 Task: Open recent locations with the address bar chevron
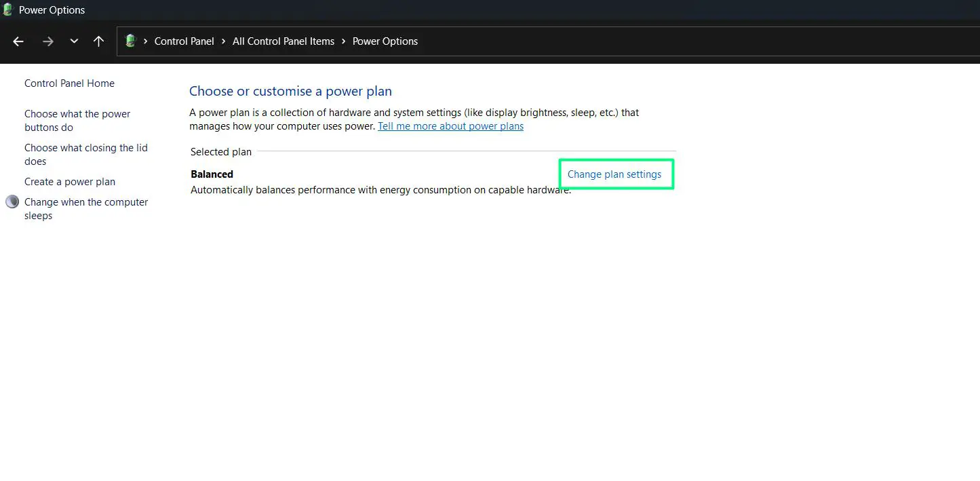coord(73,41)
